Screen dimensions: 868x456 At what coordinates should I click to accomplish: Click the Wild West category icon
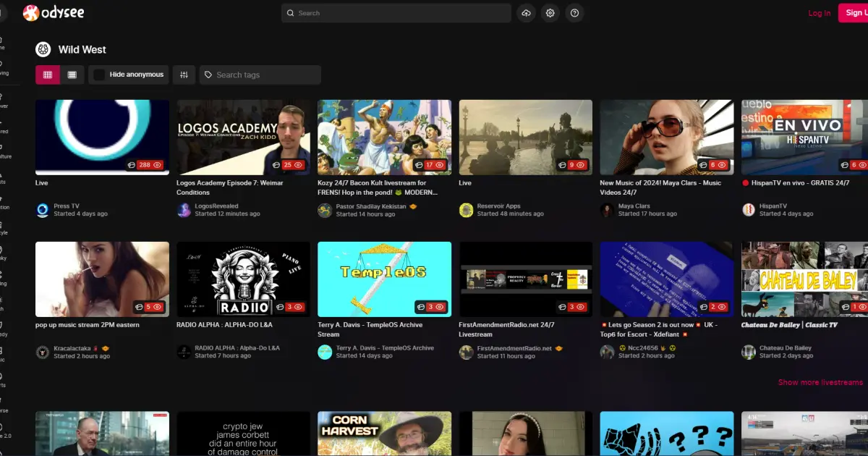[43, 49]
